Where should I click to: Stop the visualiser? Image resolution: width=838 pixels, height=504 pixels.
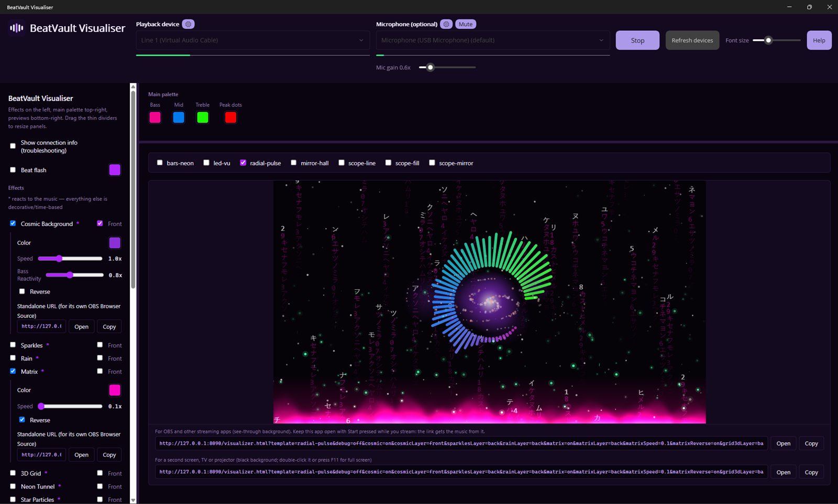tap(637, 40)
